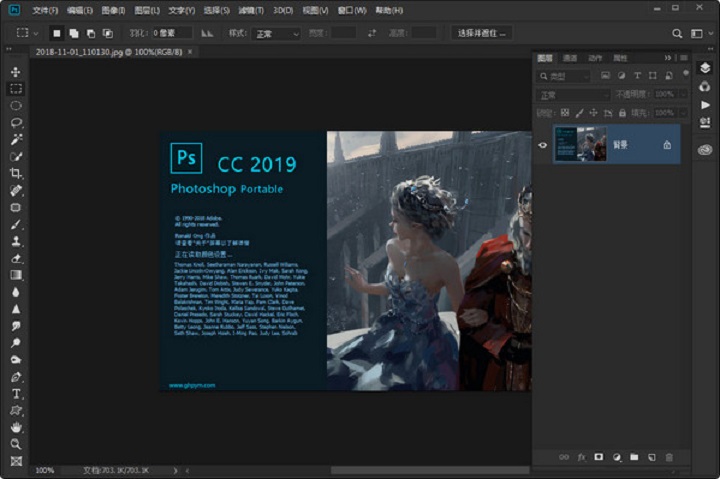Toggle type layer filter
This screenshot has height=479, width=720.
(x=637, y=75)
